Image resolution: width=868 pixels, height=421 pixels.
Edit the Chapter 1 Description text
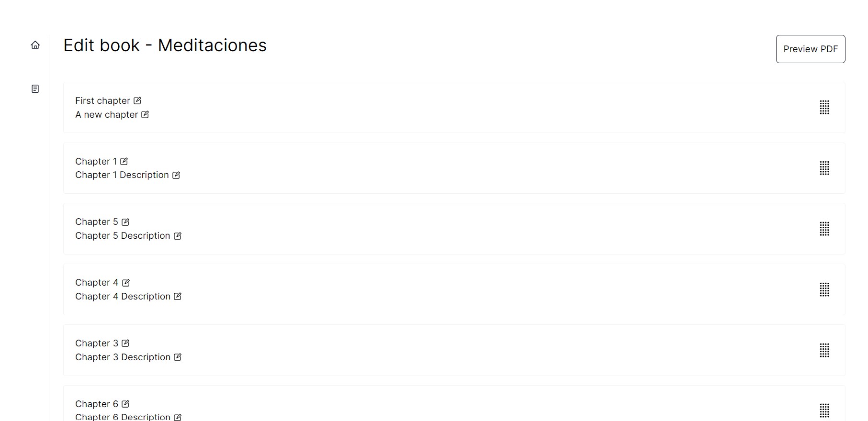(176, 175)
